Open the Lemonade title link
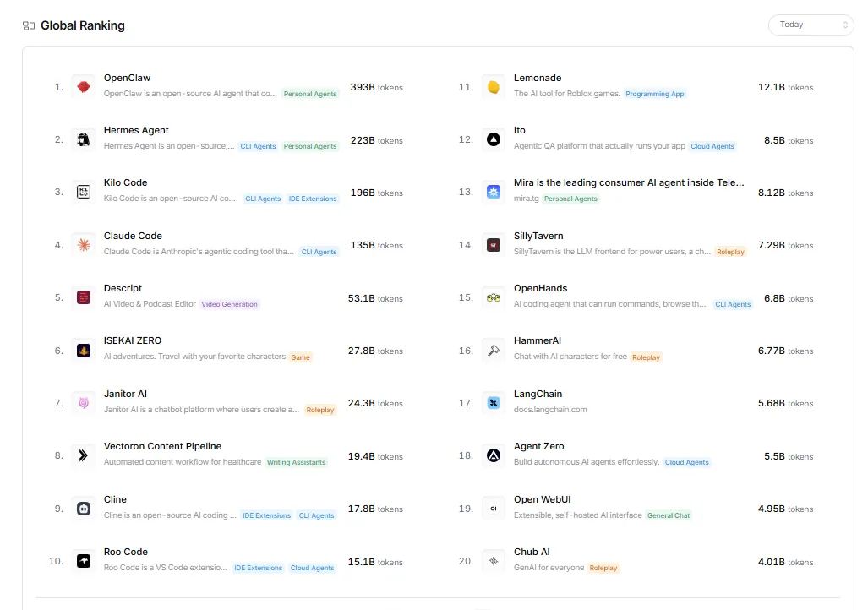 tap(538, 78)
